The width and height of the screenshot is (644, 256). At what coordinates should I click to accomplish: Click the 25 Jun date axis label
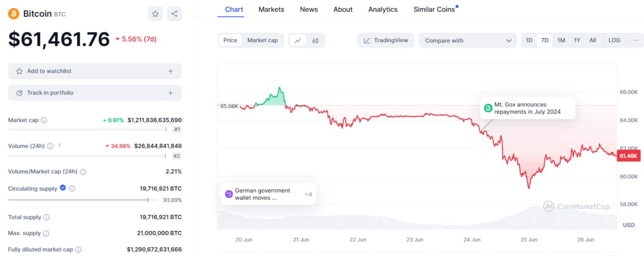[x=529, y=240]
